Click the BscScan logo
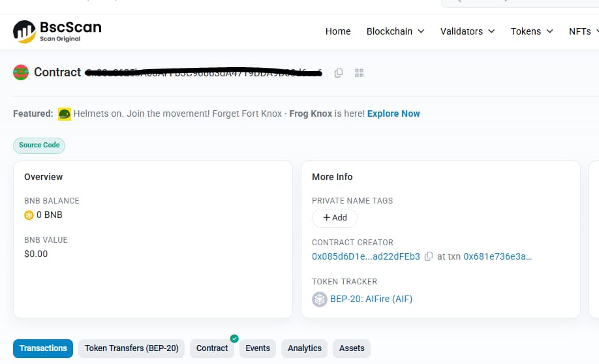 click(x=57, y=31)
